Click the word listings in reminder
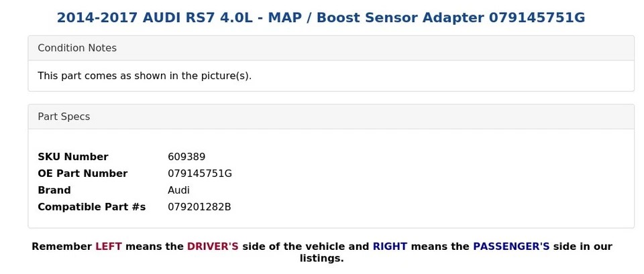Image resolution: width=644 pixels, height=274 pixels. pos(321,259)
